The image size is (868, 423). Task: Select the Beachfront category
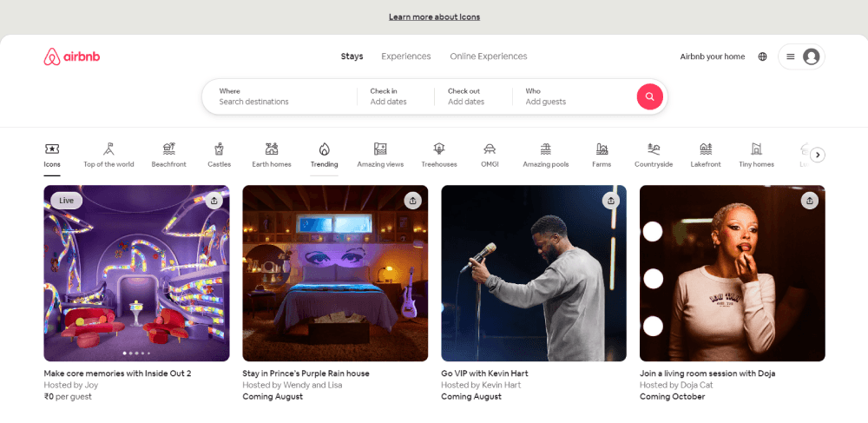point(169,155)
